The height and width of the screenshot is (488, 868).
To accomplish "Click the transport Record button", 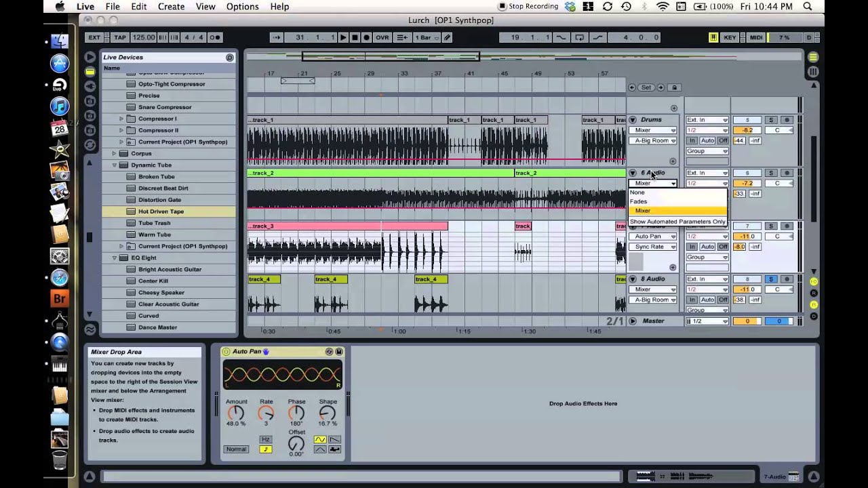I will tap(367, 37).
